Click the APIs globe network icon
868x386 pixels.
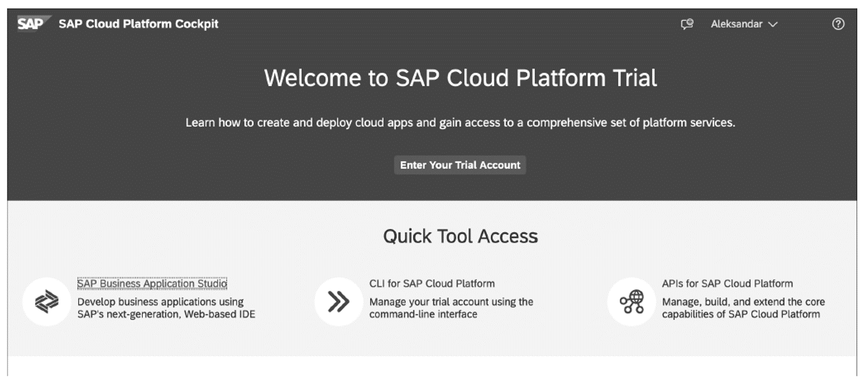pos(631,301)
